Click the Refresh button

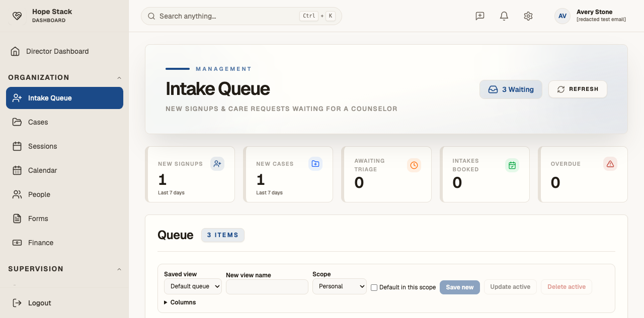[578, 89]
